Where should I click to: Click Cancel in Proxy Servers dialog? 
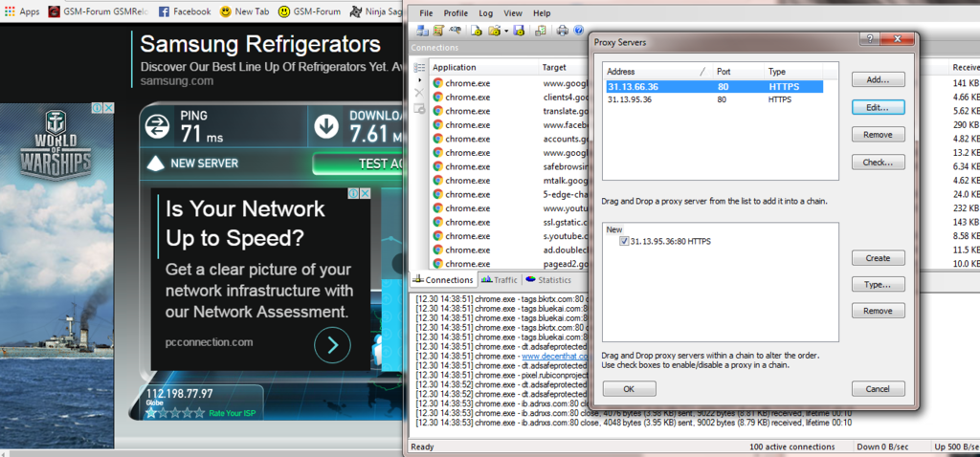(879, 389)
